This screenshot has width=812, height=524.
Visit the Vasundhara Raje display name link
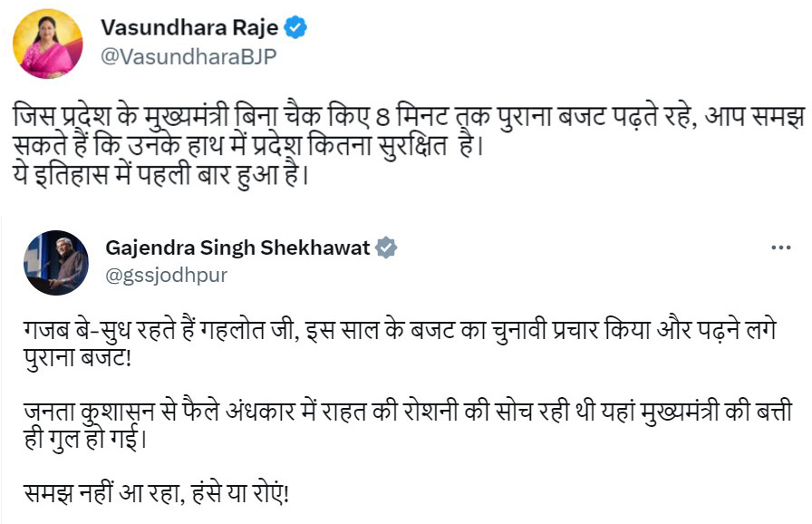[189, 27]
